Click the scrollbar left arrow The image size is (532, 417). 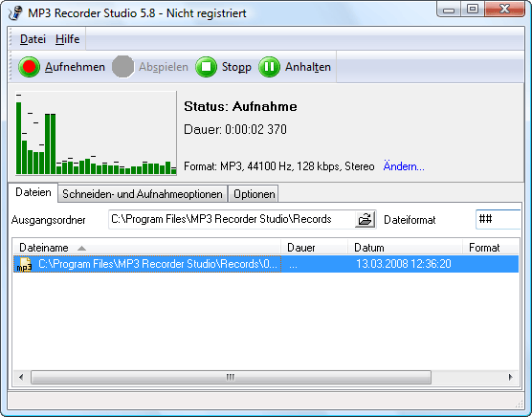pos(21,377)
